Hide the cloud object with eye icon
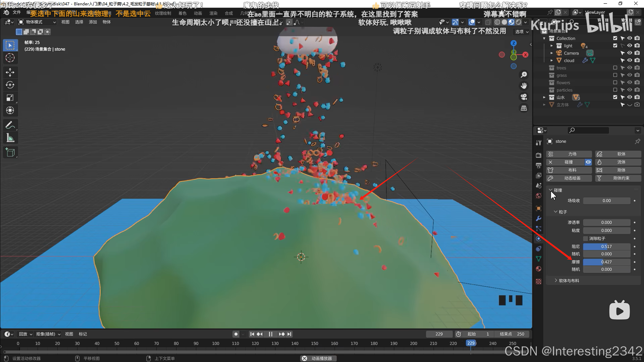 630,60
